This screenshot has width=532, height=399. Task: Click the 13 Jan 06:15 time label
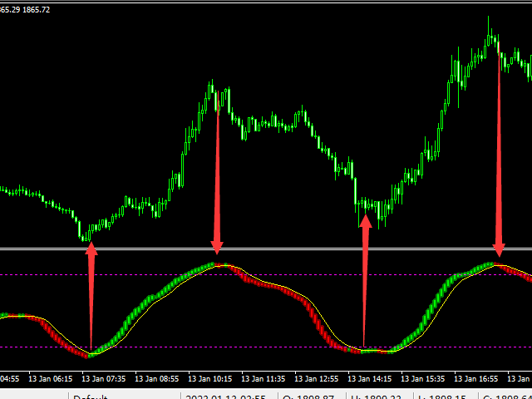pyautogui.click(x=51, y=379)
